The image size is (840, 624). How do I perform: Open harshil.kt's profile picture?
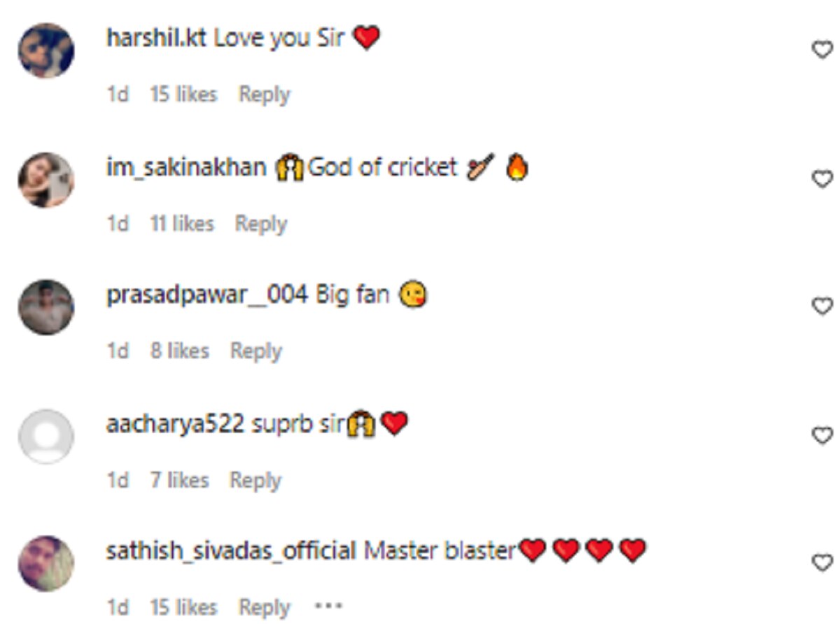tap(46, 50)
